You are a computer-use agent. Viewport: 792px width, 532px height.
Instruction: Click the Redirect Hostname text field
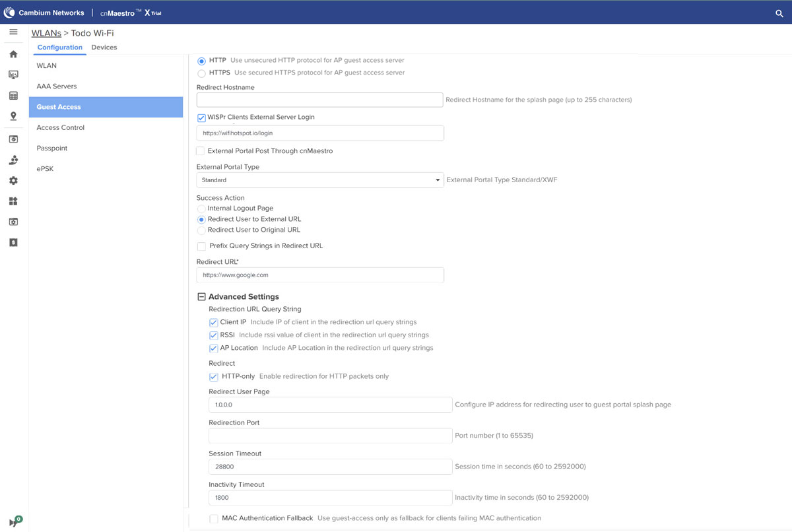pyautogui.click(x=319, y=100)
